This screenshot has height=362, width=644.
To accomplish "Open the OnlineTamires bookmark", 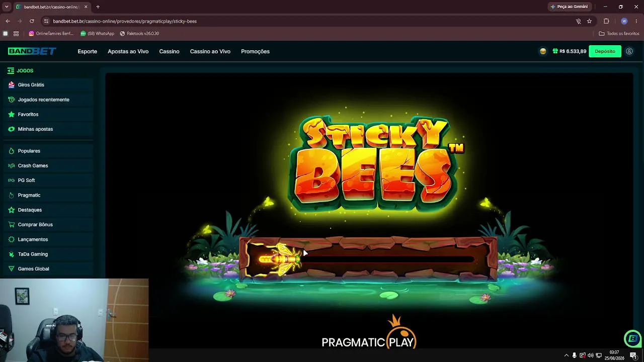I will pos(51,34).
